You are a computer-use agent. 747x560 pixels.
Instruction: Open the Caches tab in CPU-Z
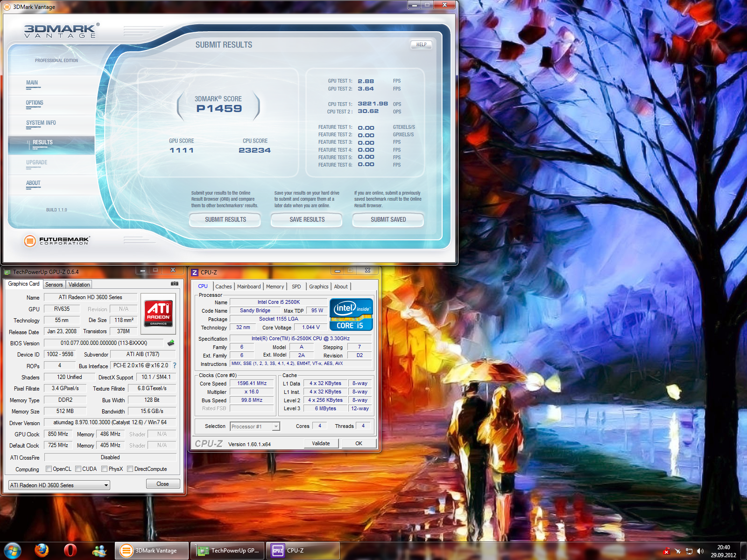[x=223, y=287]
